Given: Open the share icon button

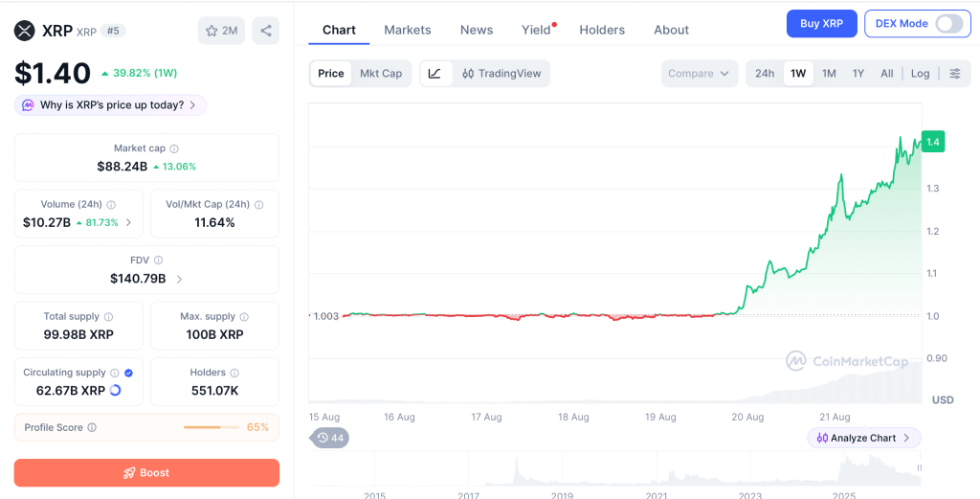Looking at the screenshot, I should point(266,31).
